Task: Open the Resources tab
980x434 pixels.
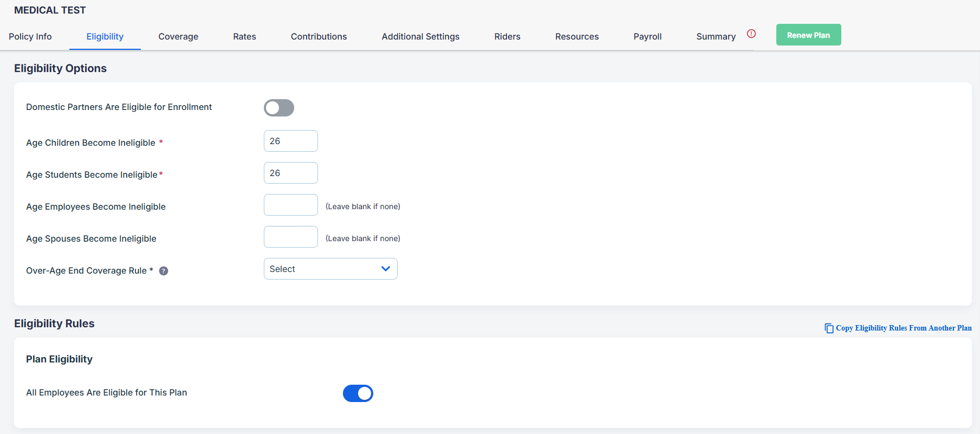Action: (x=577, y=36)
